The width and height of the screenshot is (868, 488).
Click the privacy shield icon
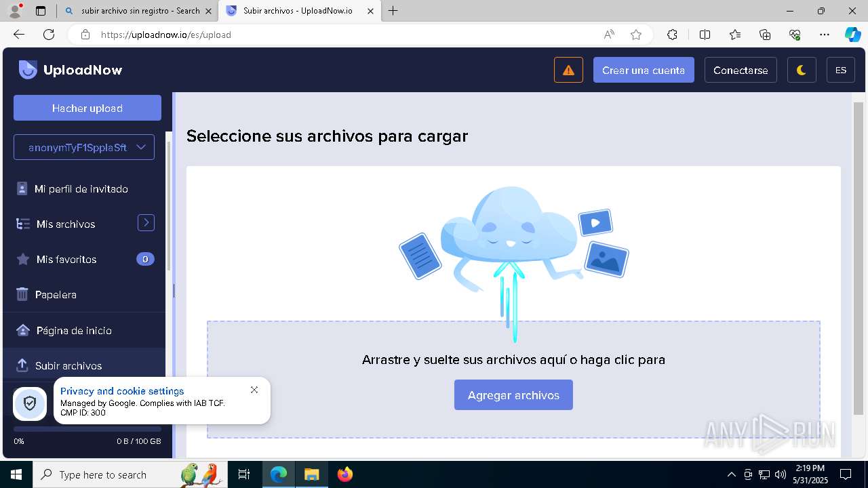(x=30, y=404)
